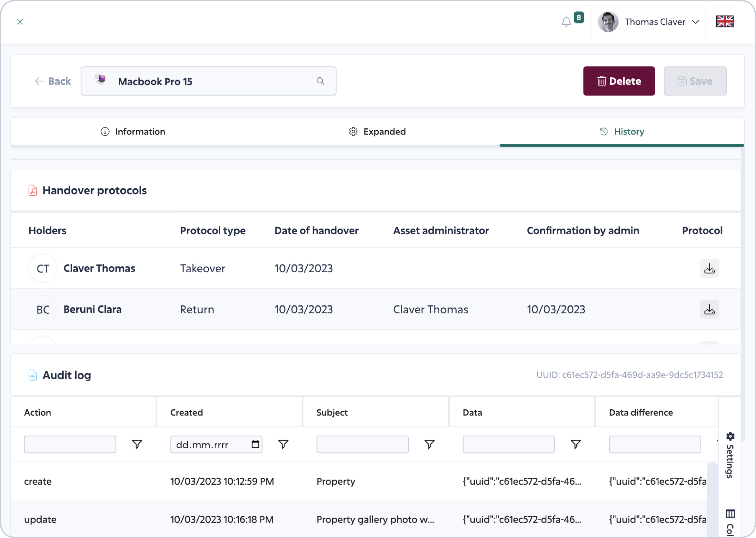Click the Return protocol type cell

point(197,309)
